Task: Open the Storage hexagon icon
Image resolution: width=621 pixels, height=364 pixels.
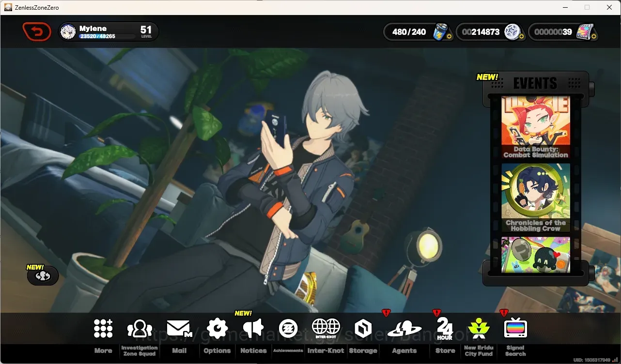Action: click(x=363, y=329)
